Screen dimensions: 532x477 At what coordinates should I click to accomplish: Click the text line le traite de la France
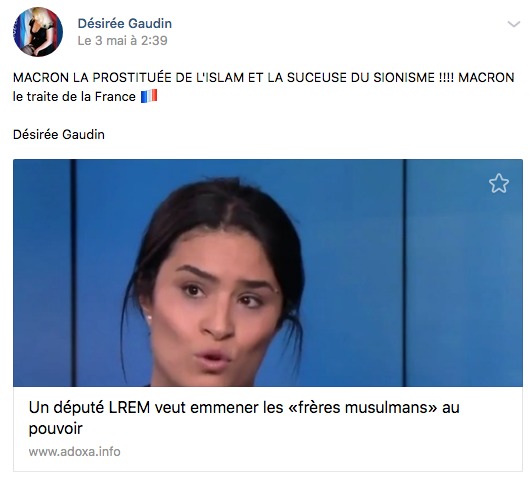click(74, 97)
